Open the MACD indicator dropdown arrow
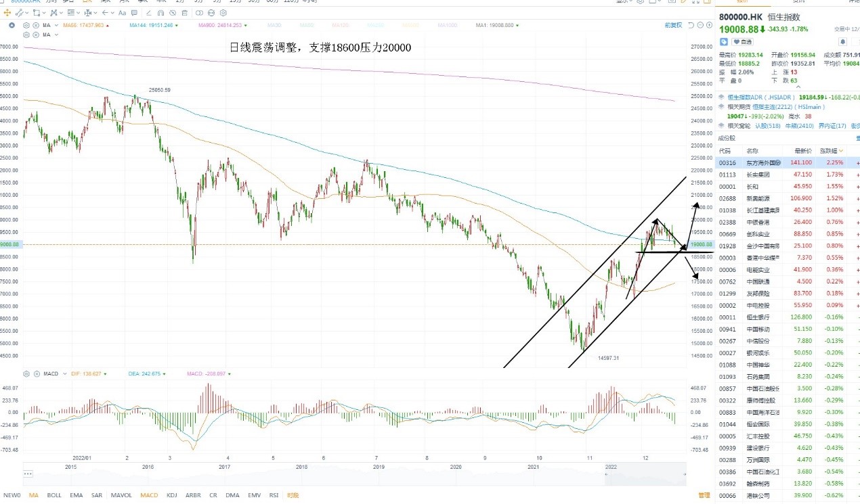 64,373
